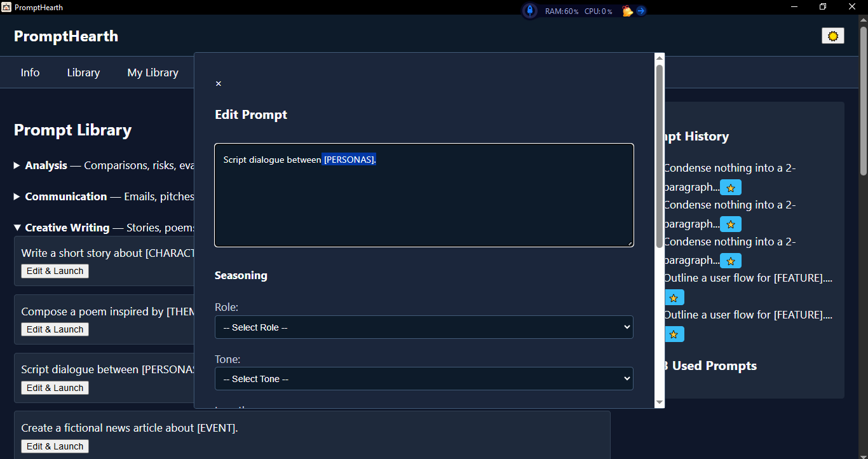This screenshot has height=459, width=868.
Task: Click the star under the second Outline prompt
Action: click(674, 334)
